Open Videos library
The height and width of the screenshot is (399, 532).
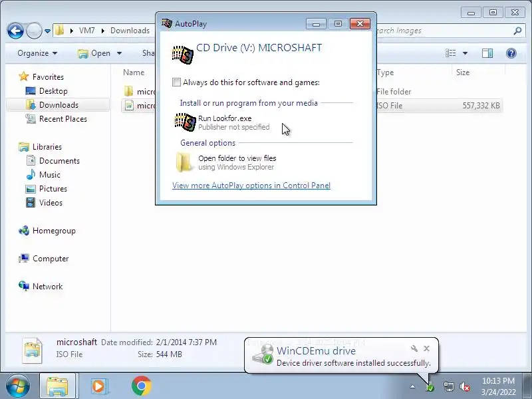(x=51, y=203)
